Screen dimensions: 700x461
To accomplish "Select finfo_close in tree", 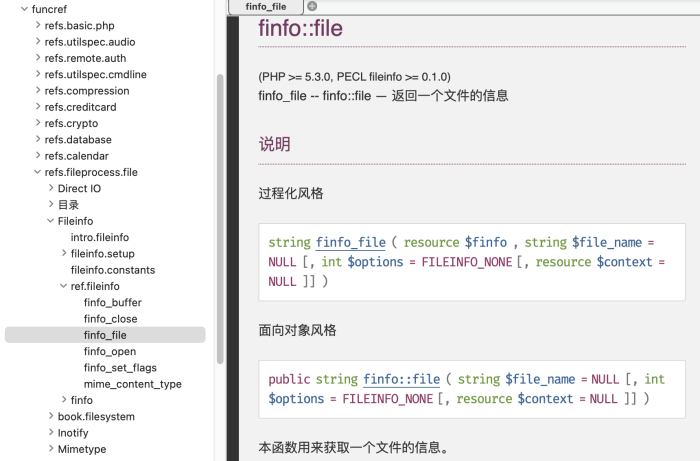I will tap(110, 319).
